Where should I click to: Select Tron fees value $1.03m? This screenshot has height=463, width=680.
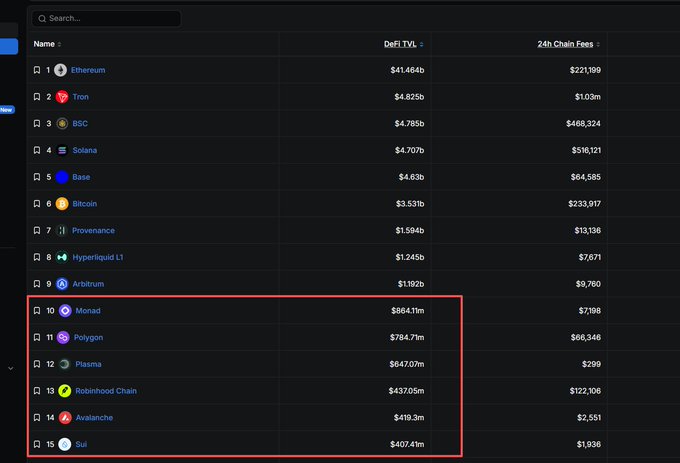[588, 97]
